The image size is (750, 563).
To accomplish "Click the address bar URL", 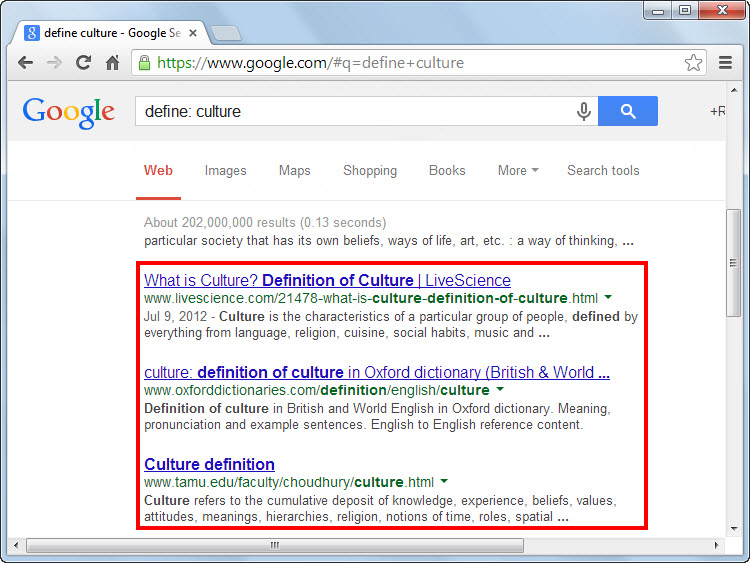I will pos(310,63).
